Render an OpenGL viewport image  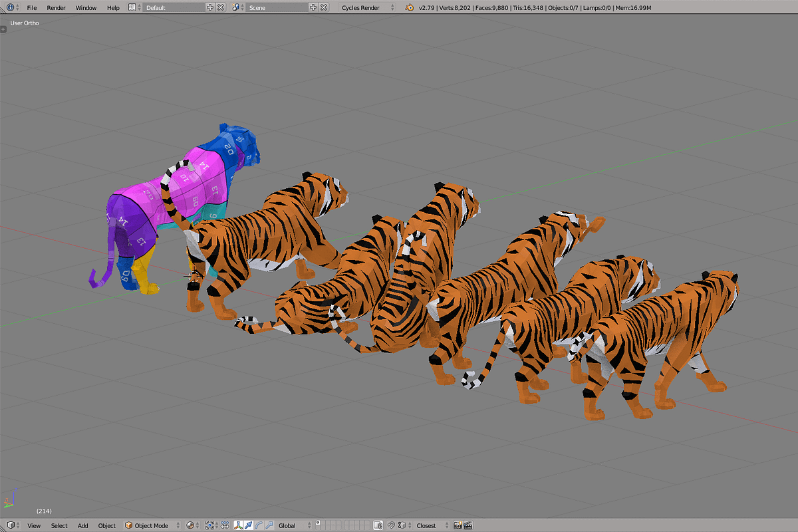tap(458, 525)
